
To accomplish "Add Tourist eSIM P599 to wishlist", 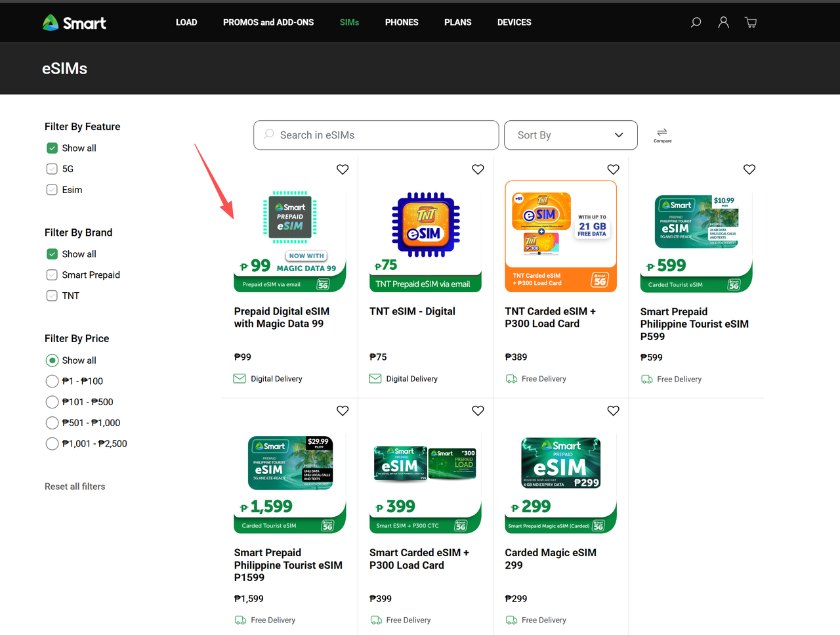I will tap(749, 169).
